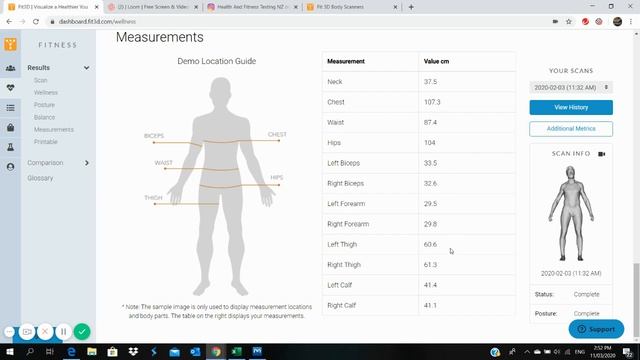Open the list sidebar icon

11,108
